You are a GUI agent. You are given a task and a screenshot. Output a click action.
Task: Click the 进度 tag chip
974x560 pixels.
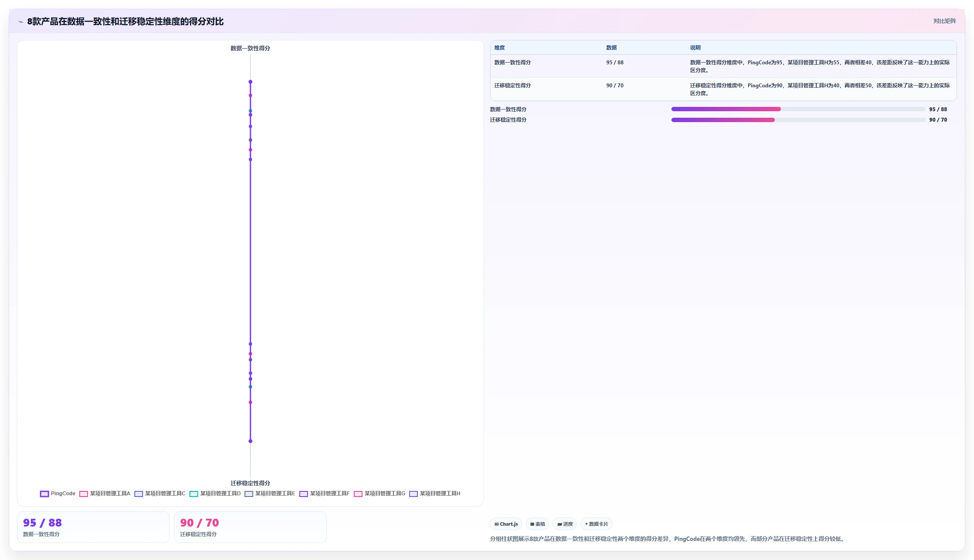point(565,524)
